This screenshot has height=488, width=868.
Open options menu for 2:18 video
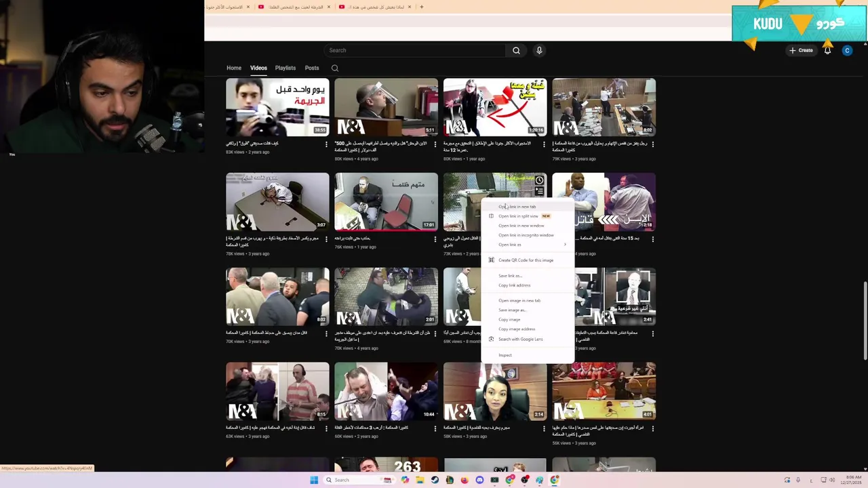[653, 239]
